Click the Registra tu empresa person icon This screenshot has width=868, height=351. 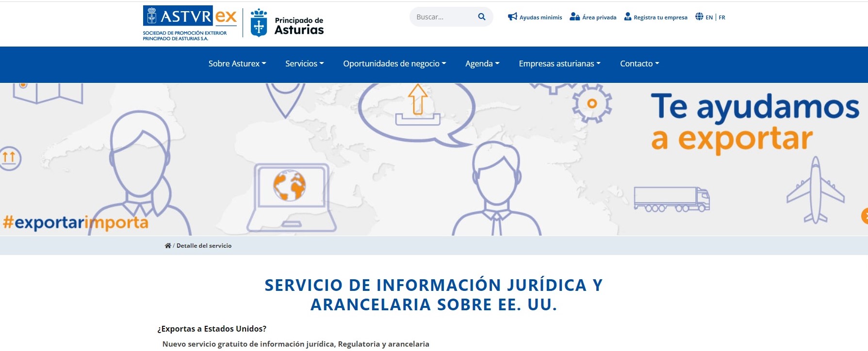[x=628, y=17]
